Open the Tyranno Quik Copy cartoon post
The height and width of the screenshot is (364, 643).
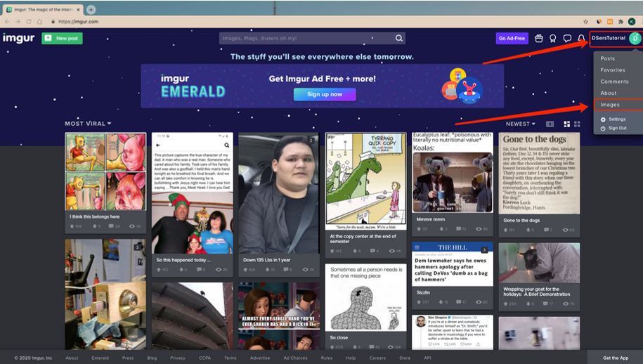pyautogui.click(x=366, y=181)
